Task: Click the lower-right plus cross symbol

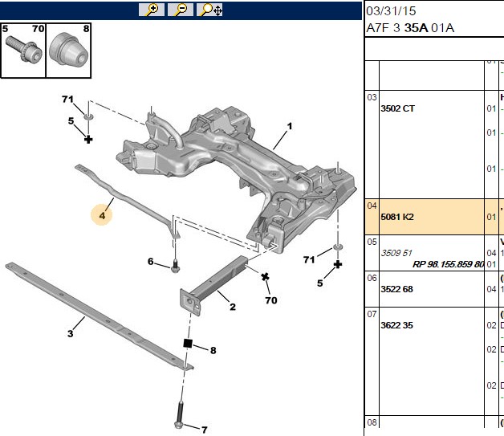Action: coord(338,265)
